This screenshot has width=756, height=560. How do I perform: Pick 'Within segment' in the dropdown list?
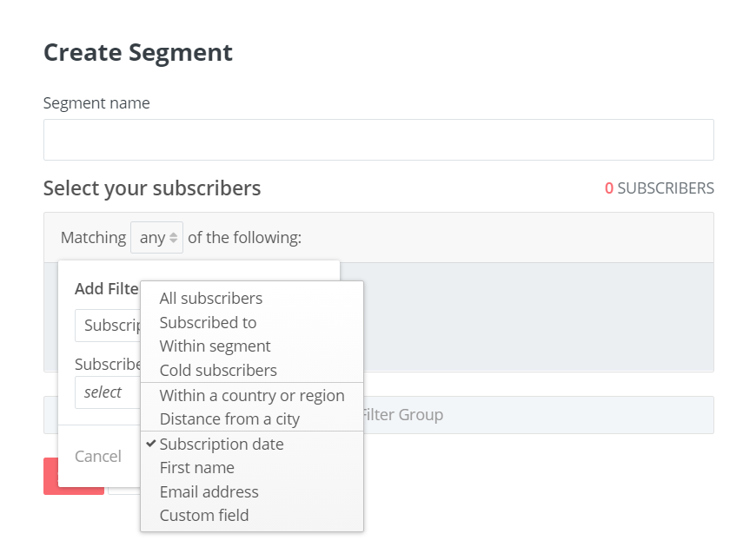pos(216,346)
